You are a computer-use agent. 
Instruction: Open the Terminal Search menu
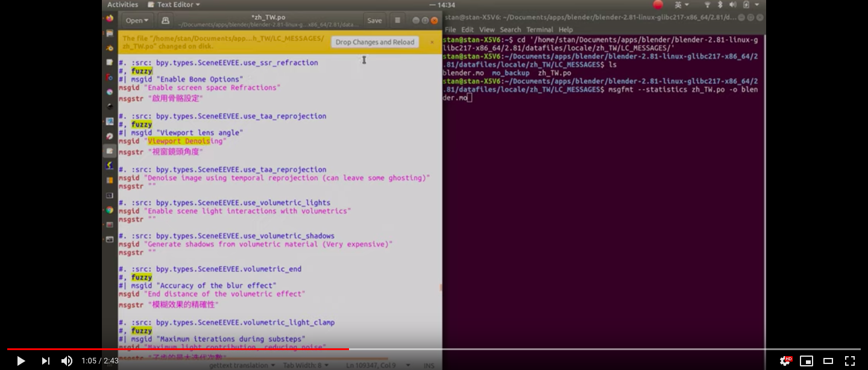(511, 30)
